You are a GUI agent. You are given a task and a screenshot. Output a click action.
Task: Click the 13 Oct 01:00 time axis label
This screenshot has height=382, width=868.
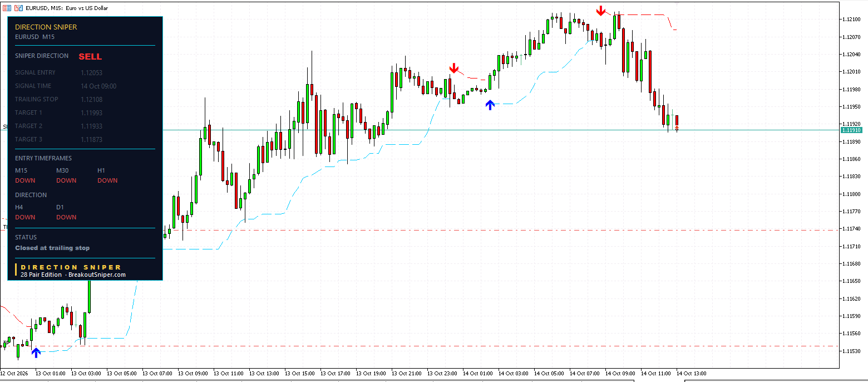click(x=50, y=373)
